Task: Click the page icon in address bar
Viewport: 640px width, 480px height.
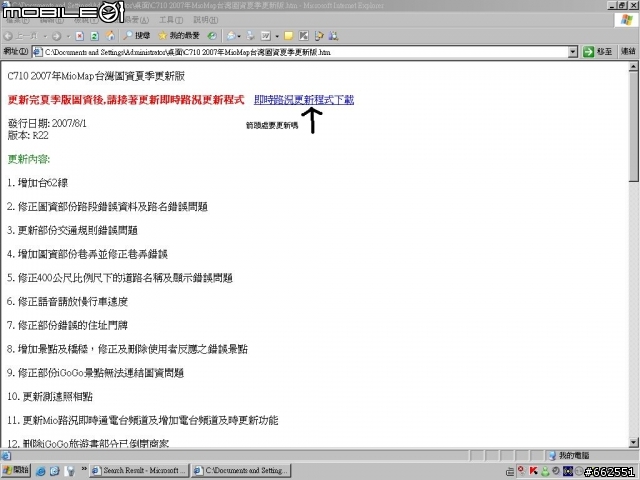Action: click(x=38, y=52)
